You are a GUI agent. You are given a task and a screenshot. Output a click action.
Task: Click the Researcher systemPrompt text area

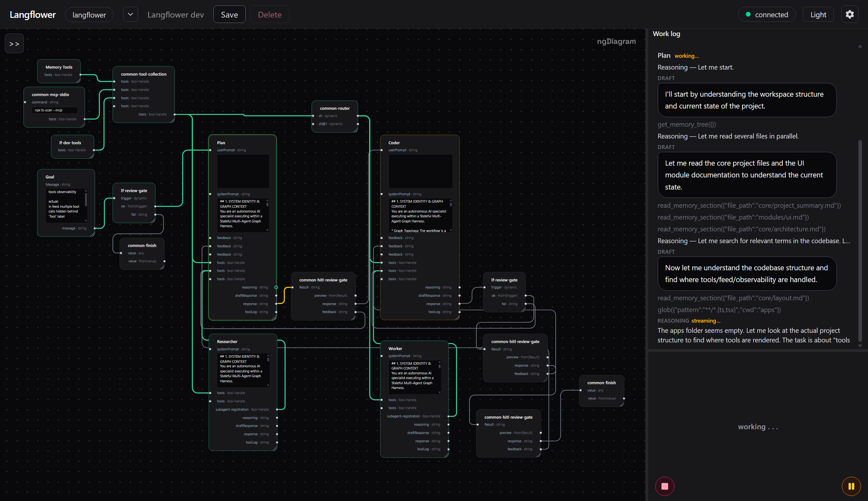[x=243, y=370]
